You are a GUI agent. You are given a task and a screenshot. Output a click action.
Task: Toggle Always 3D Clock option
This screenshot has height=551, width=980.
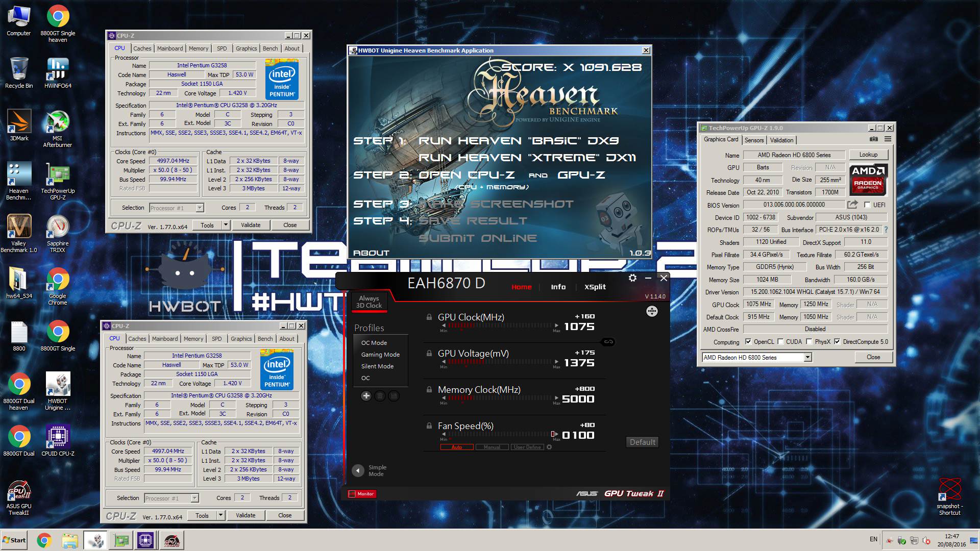tap(369, 302)
